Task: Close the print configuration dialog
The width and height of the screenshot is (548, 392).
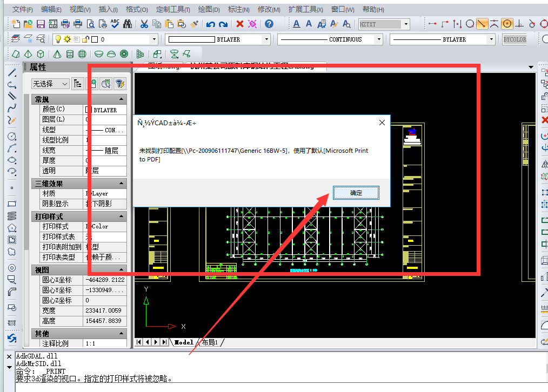Action: pyautogui.click(x=382, y=123)
